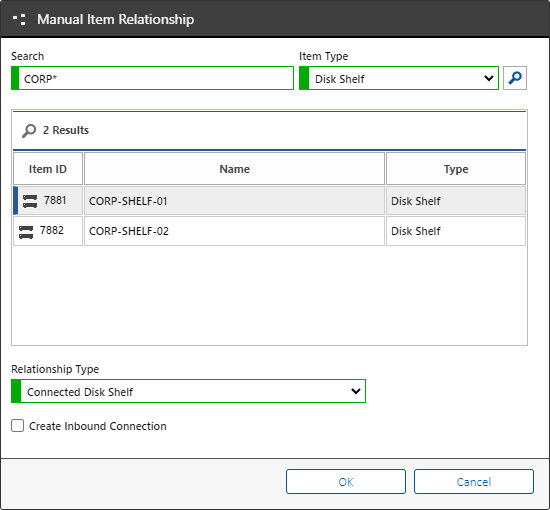Click the Item Type dropdown arrow chevron
The width and height of the screenshot is (550, 510).
coord(489,78)
